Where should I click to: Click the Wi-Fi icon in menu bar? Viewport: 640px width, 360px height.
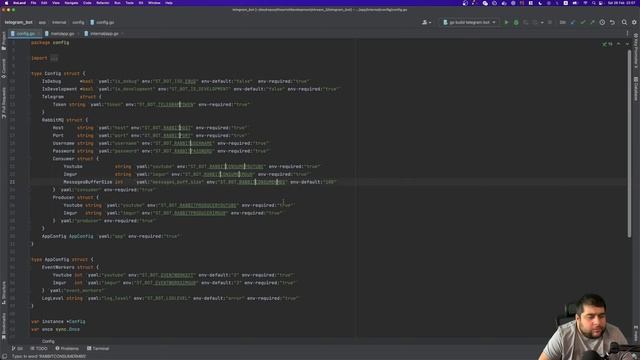[584, 3]
